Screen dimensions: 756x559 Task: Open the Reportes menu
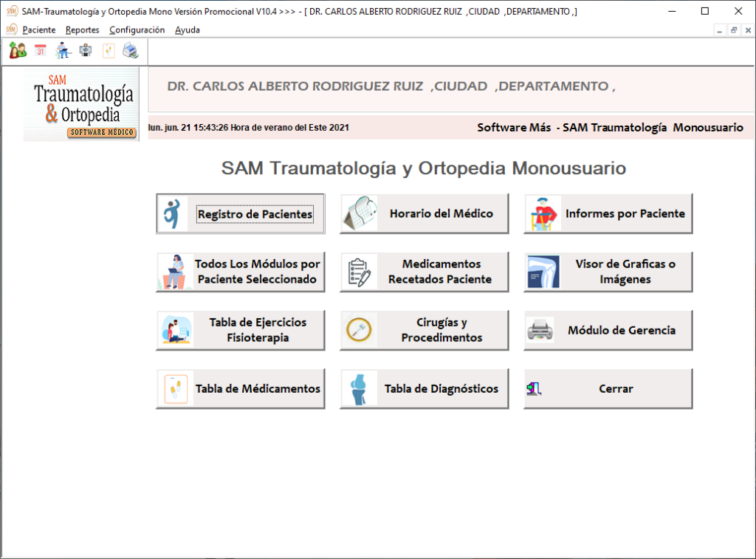(x=82, y=30)
